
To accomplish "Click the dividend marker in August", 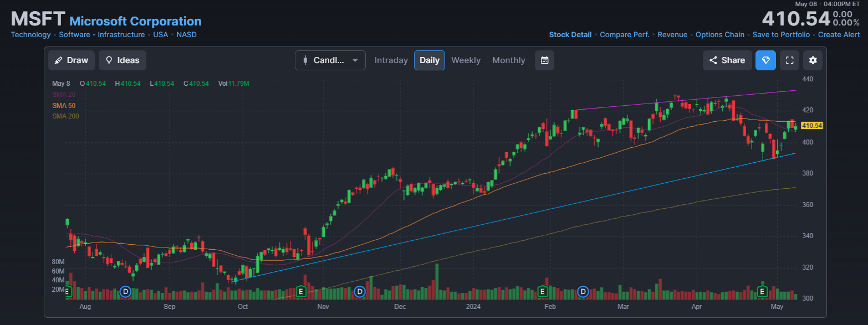I will [x=125, y=291].
